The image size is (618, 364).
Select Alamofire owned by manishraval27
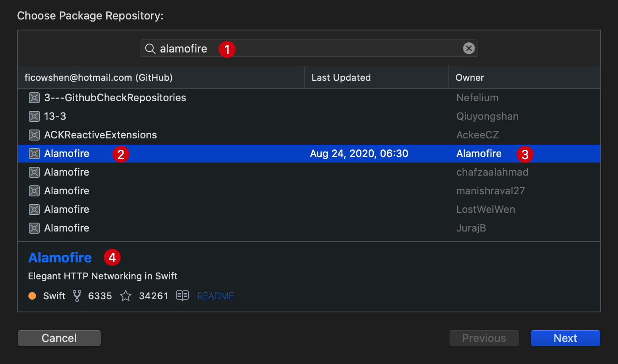point(309,191)
